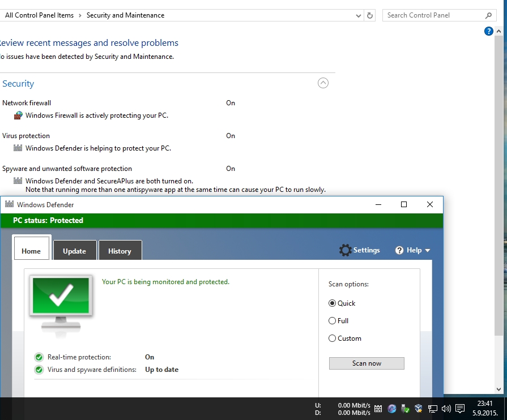Maximize the Windows Defender window
507x420 pixels.
click(404, 204)
